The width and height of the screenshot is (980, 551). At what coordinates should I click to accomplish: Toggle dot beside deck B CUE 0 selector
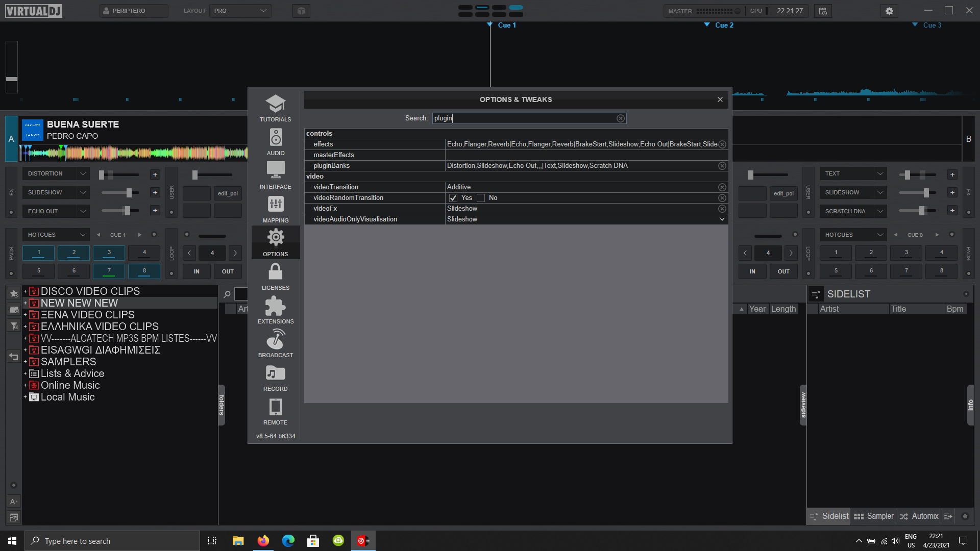point(951,235)
